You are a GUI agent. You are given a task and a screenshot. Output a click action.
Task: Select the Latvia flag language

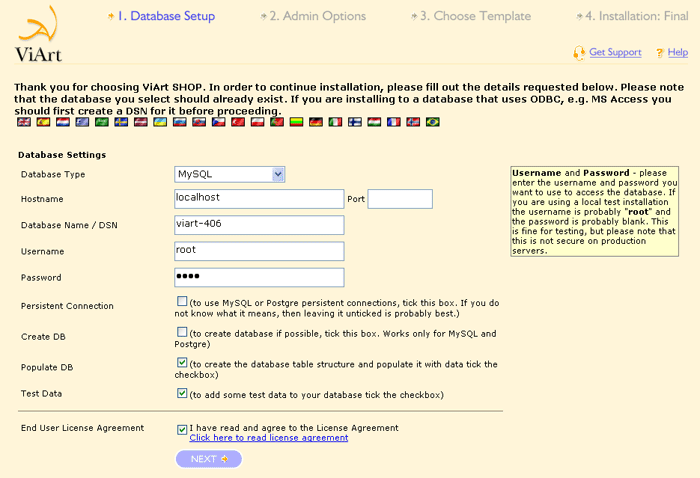141,122
